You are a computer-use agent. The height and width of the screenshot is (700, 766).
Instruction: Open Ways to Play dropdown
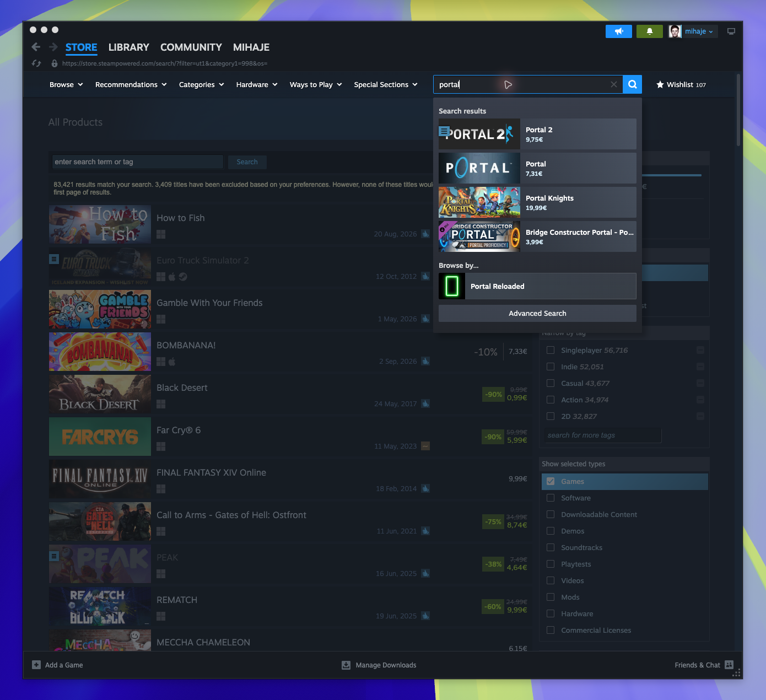pyautogui.click(x=316, y=84)
